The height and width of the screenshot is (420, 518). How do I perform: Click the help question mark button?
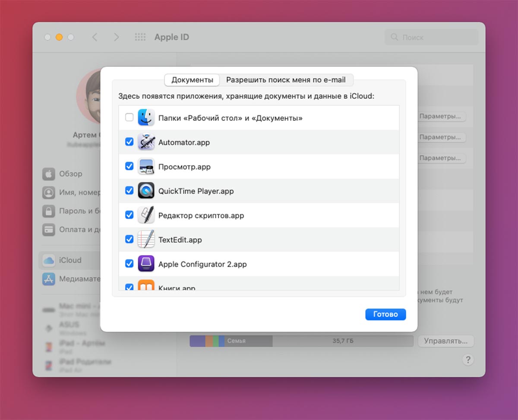[468, 360]
